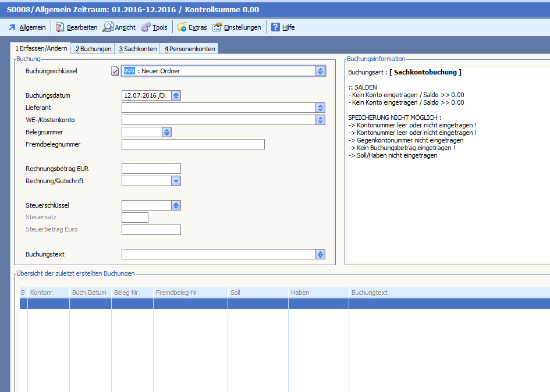Open the Rechnung/Gutschrift dropdown

point(176,181)
